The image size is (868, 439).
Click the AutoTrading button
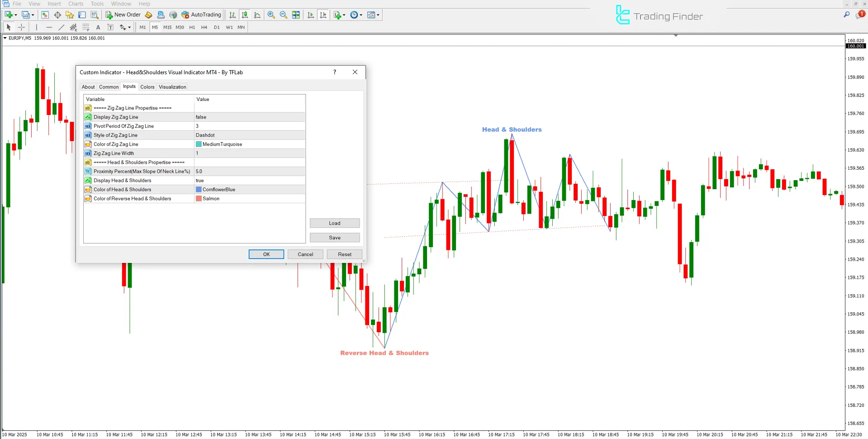201,14
